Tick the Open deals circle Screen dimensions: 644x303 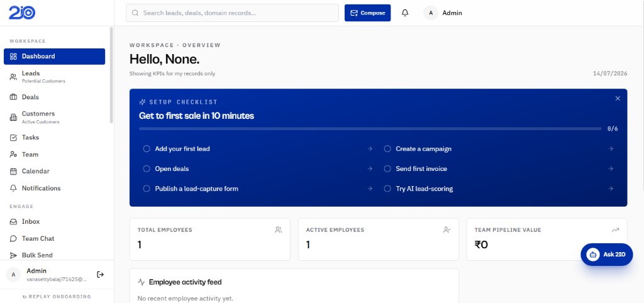click(146, 168)
